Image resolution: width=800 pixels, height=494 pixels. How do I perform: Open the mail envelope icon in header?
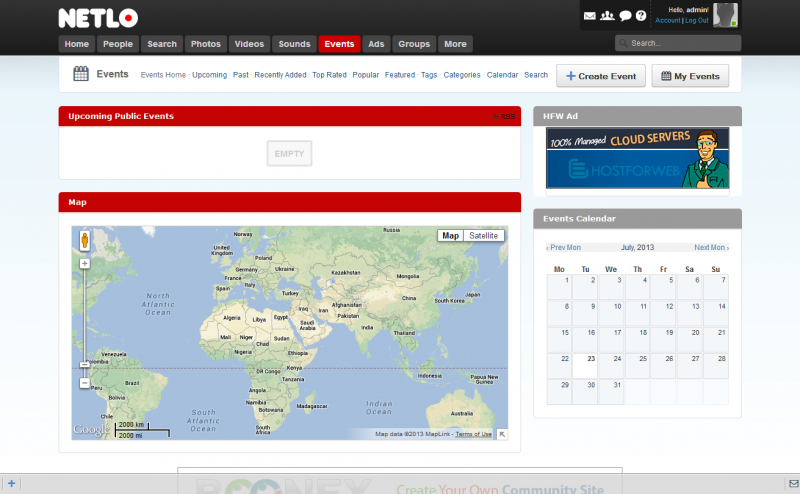click(590, 16)
